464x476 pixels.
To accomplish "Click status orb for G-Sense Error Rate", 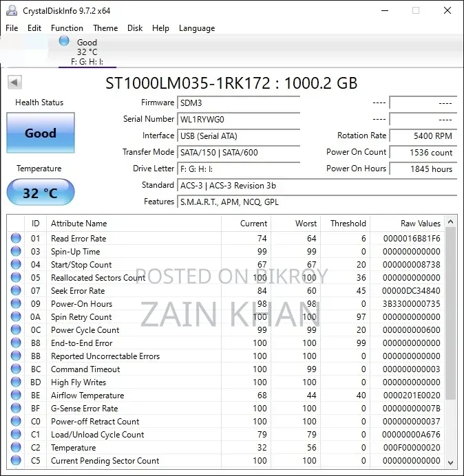I will click(16, 408).
